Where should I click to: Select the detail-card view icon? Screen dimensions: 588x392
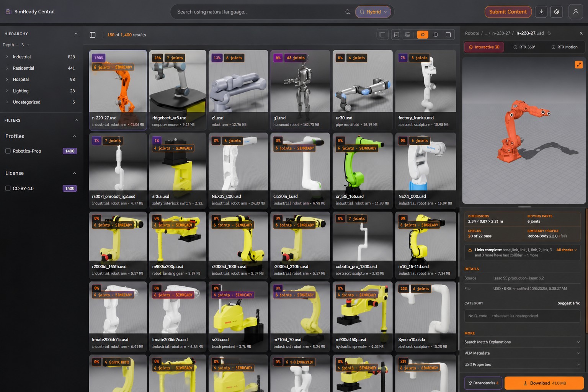point(396,35)
